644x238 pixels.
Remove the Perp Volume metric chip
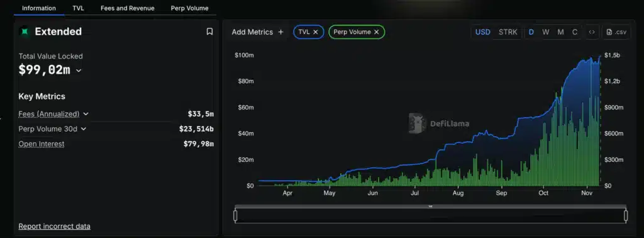pos(376,32)
